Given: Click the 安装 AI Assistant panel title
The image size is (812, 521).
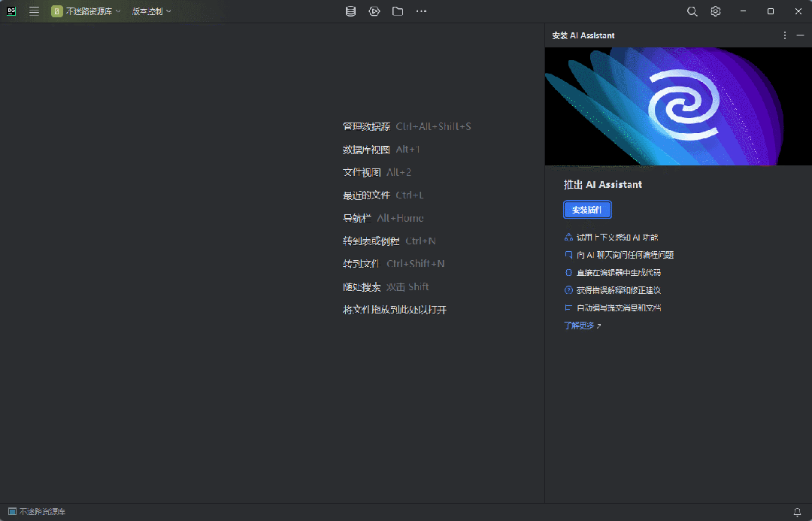Looking at the screenshot, I should [583, 35].
